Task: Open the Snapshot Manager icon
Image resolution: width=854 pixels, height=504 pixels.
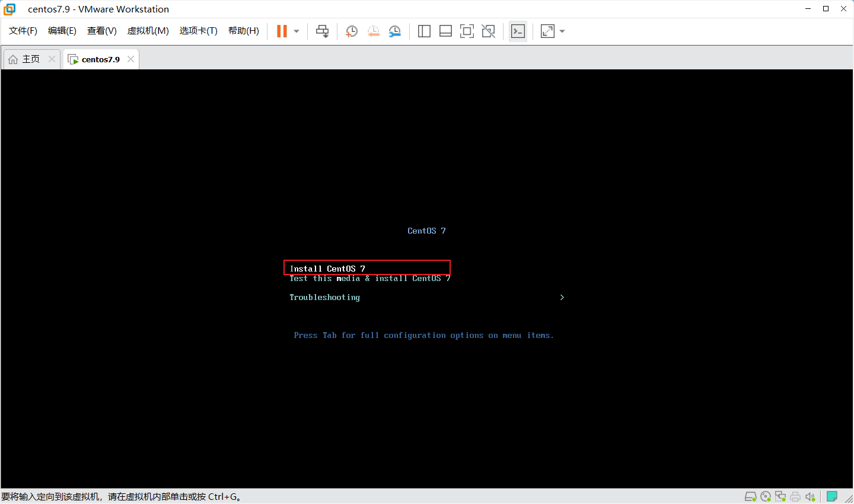Action: click(x=394, y=31)
